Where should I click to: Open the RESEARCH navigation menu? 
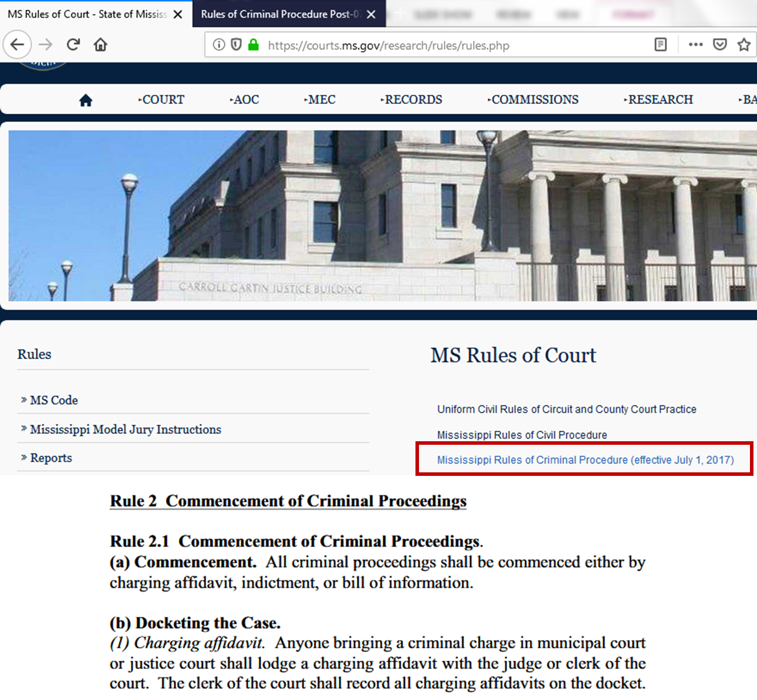(x=658, y=100)
